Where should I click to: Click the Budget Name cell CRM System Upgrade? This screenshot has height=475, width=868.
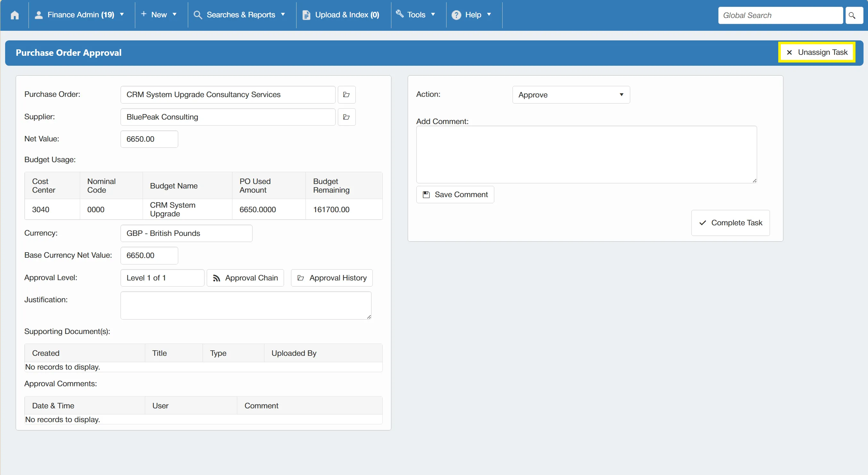click(187, 209)
